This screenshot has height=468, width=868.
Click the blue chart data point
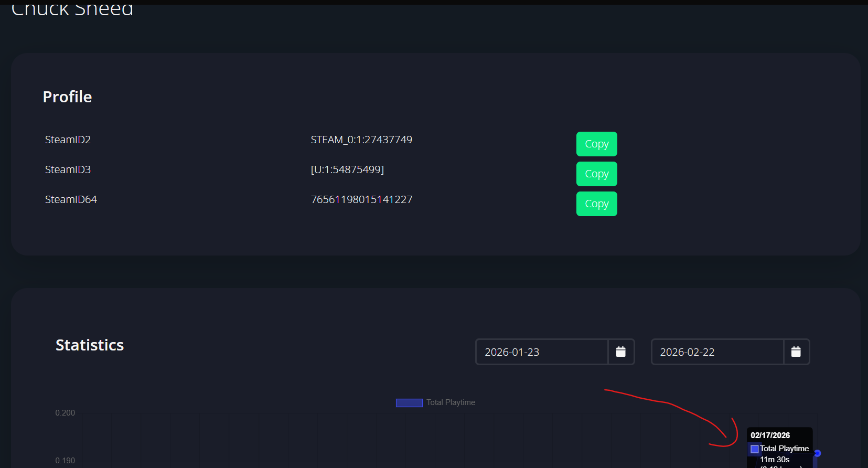point(817,453)
